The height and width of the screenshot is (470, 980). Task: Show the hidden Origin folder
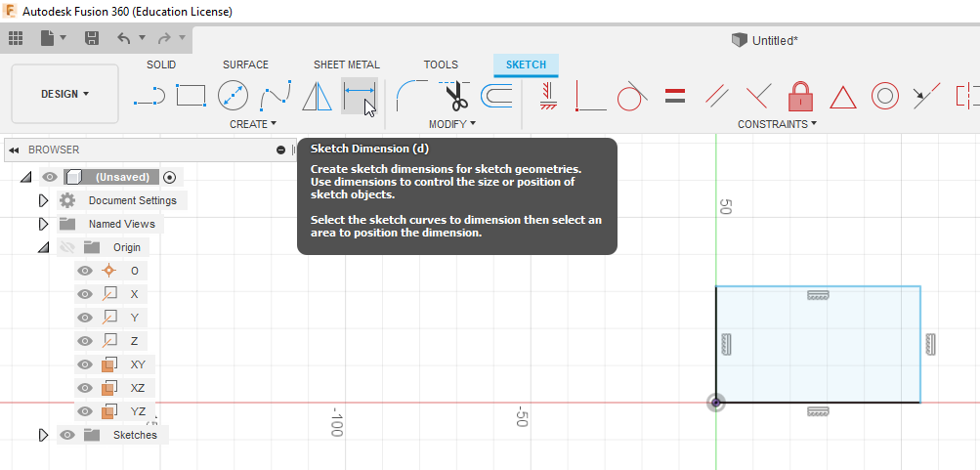pos(66,247)
